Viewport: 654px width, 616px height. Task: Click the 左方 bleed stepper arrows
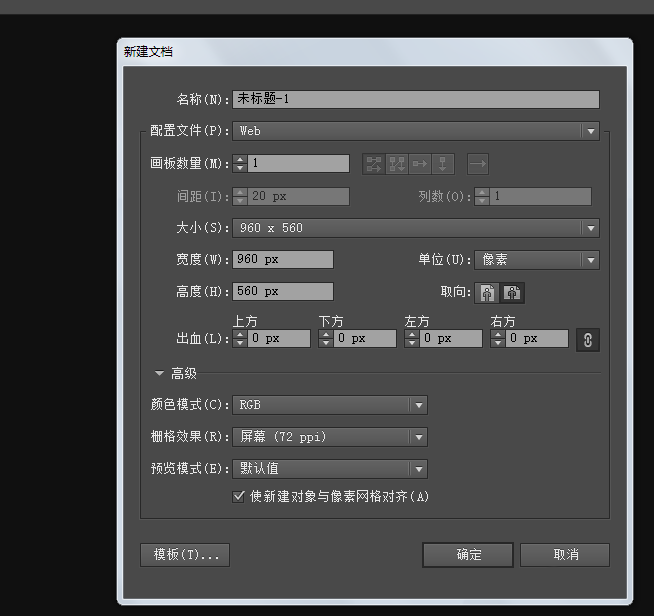point(412,338)
